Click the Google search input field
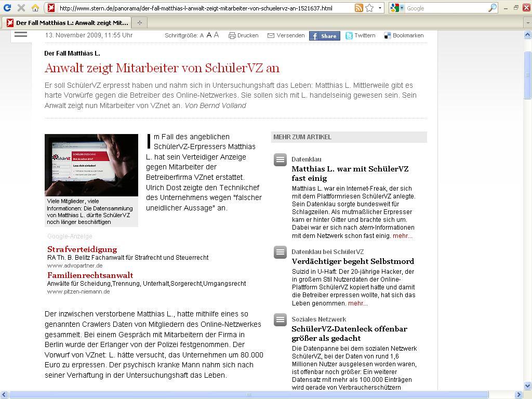 click(x=446, y=8)
